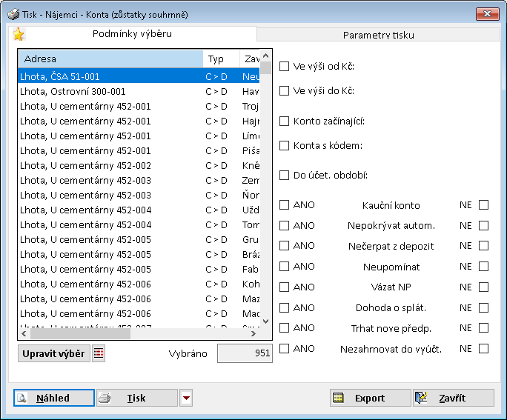Click the printer icon in the title bar
507x420 pixels.
[14, 14]
